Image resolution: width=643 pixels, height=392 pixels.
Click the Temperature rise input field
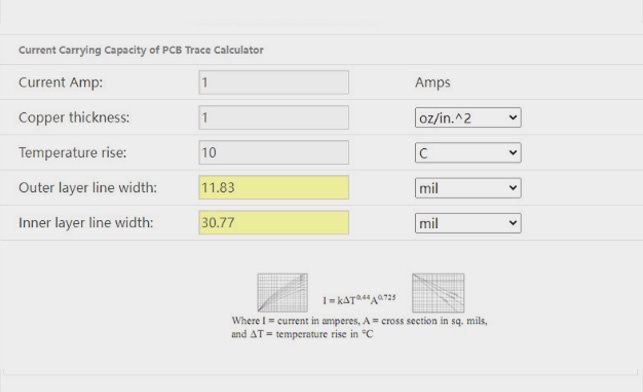274,153
